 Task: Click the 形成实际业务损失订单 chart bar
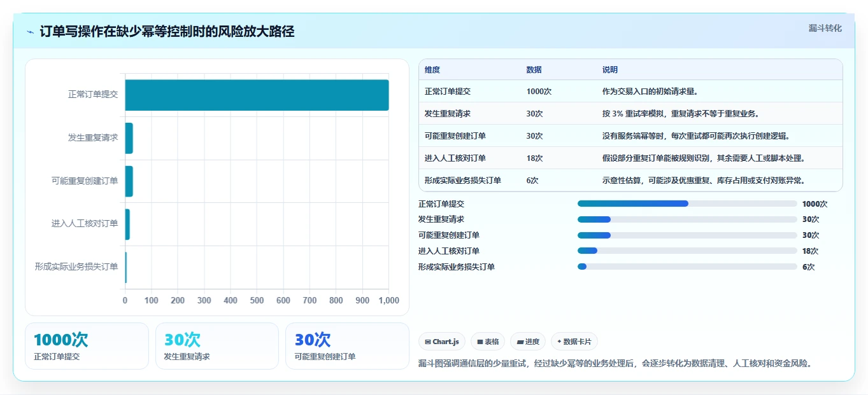coord(126,267)
